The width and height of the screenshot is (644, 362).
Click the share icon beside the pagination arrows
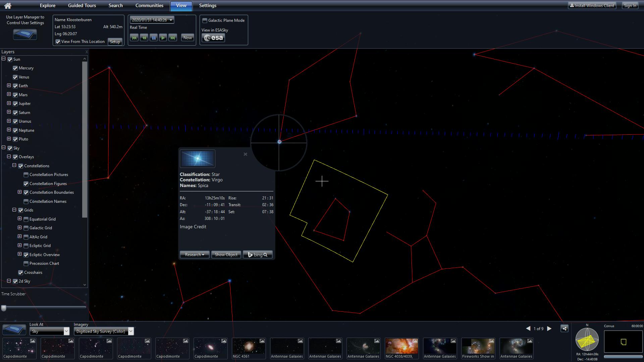pyautogui.click(x=564, y=328)
